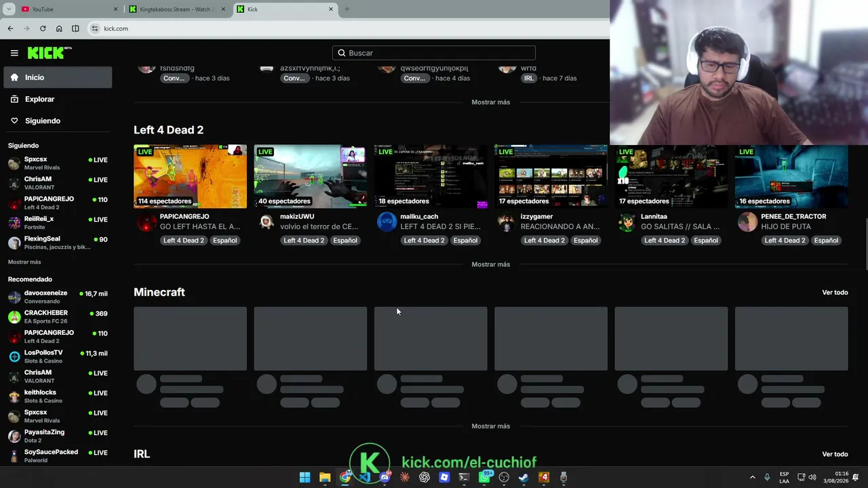This screenshot has width=868, height=488.
Task: Open OBS Studio from the taskbar
Action: pos(504,477)
